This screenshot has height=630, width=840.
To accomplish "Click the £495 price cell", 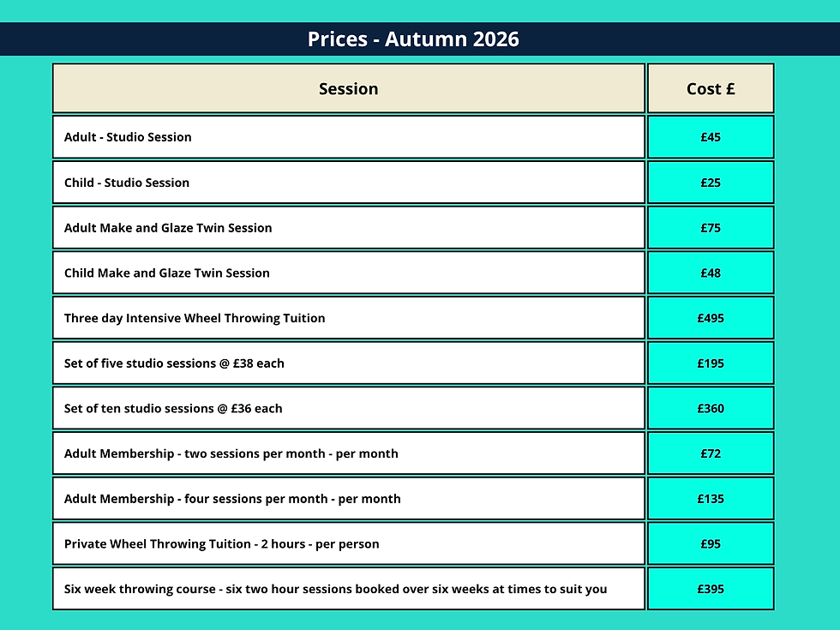I will [711, 318].
